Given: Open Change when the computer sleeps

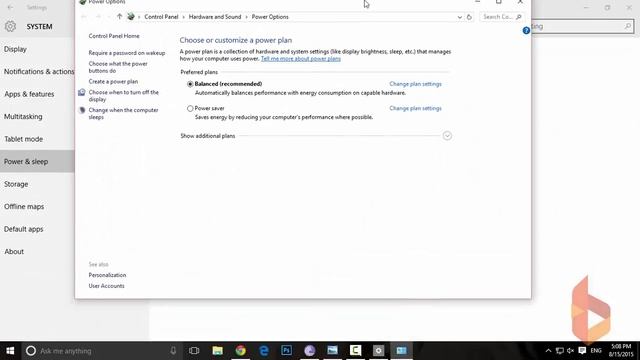Looking at the screenshot, I should tap(123, 113).
